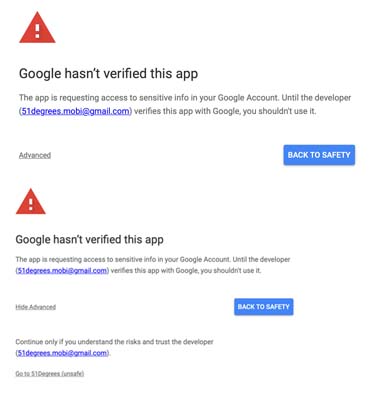The image size is (372, 400).
Task: Collapse options with Hide Advanced link
Action: point(36,307)
